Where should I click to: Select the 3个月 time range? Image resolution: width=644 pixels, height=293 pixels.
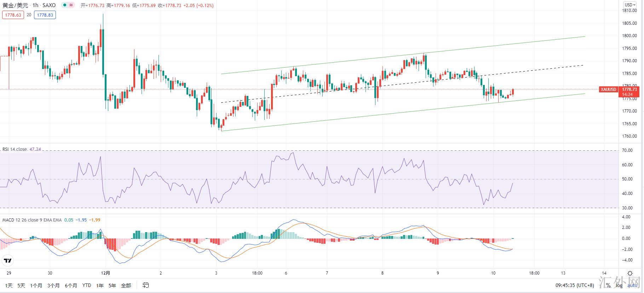(53, 285)
